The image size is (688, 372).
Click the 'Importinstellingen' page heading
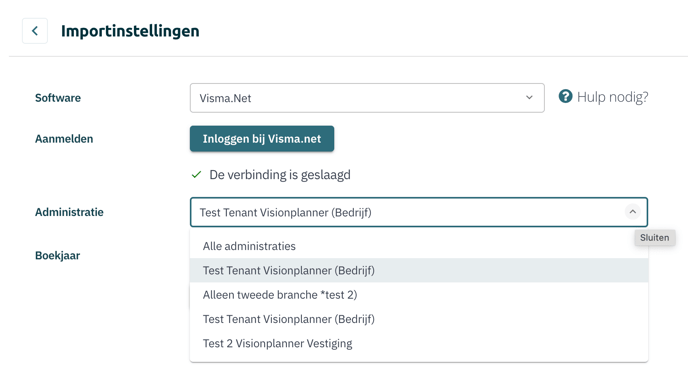click(130, 31)
